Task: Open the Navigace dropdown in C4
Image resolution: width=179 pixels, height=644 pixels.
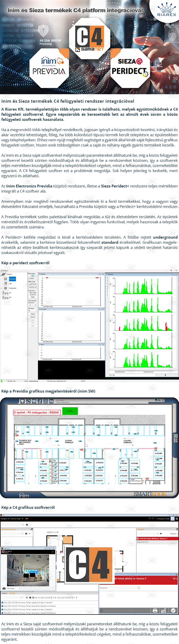Action: [x=5, y=519]
